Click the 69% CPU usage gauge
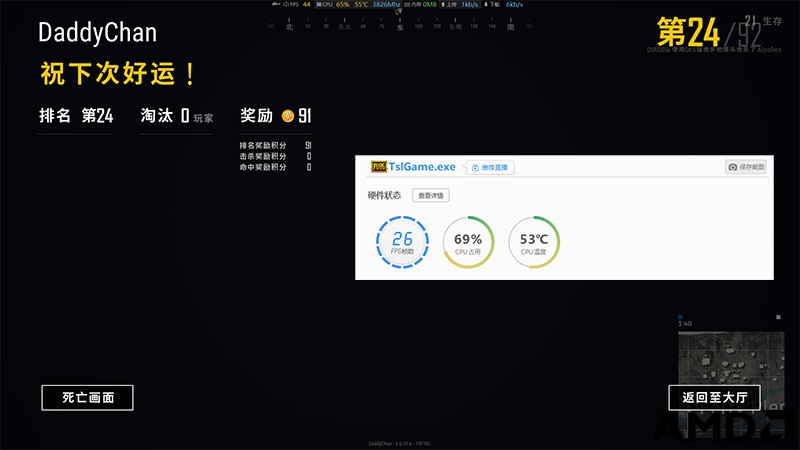The width and height of the screenshot is (800, 450). click(468, 242)
